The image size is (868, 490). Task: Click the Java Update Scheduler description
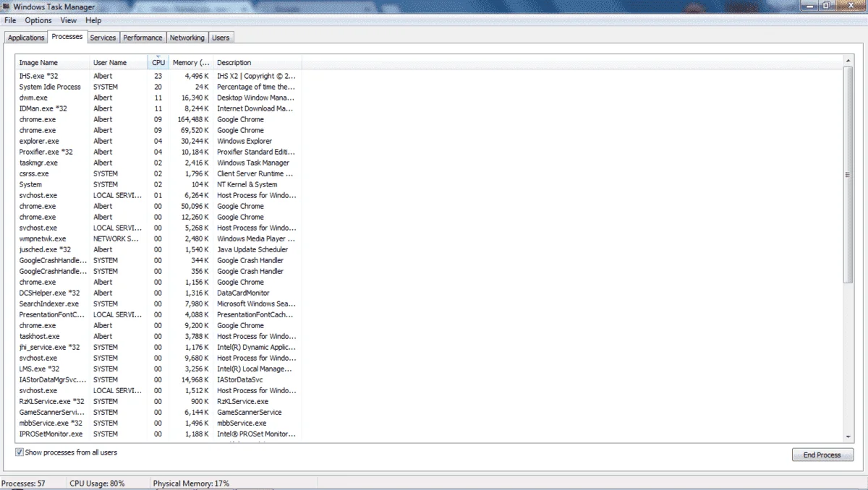252,249
